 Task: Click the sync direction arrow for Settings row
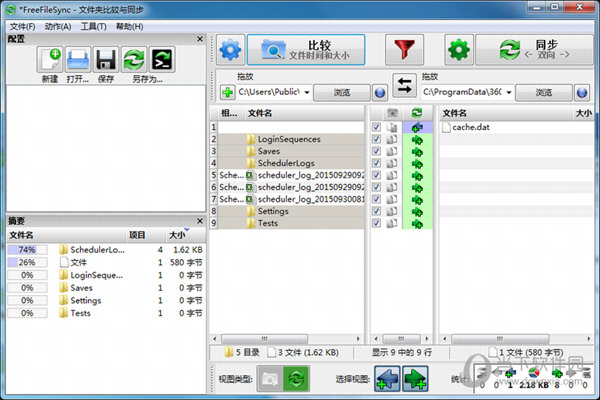[417, 212]
